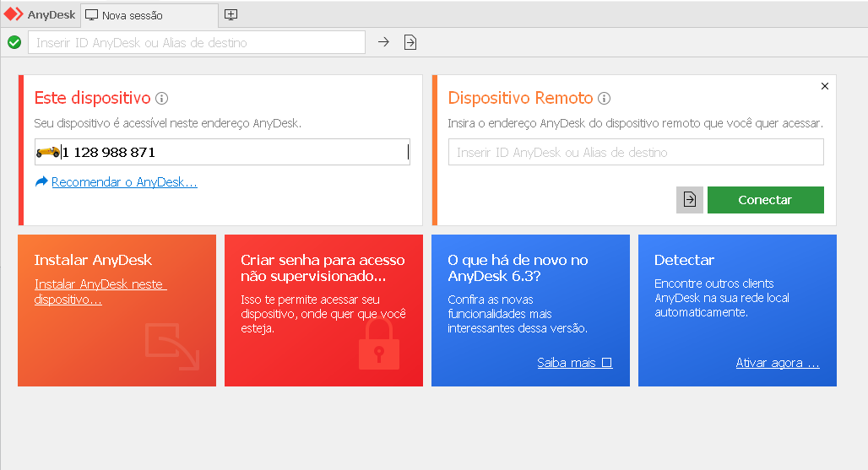868x470 pixels.
Task: Click the install arrow icon on orange tile
Action: (172, 347)
